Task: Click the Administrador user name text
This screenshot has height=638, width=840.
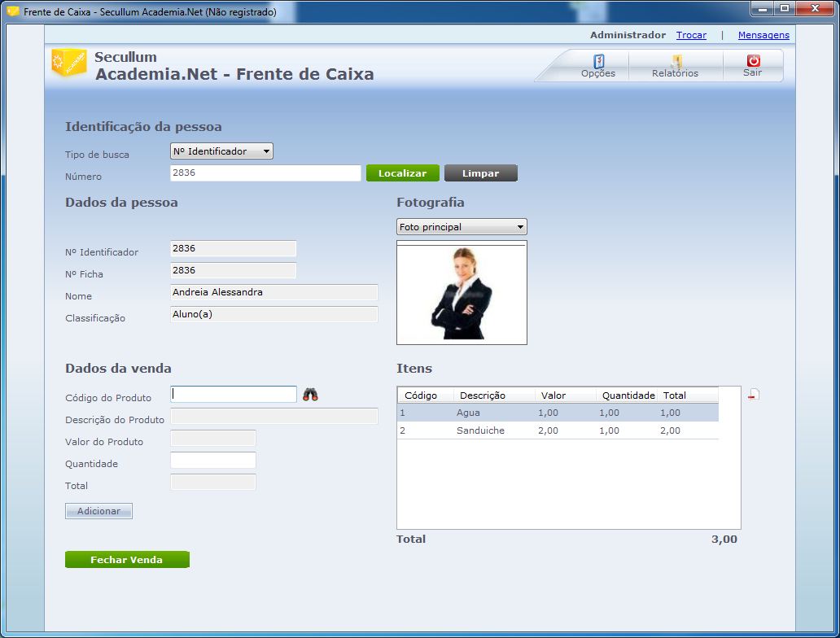Action: click(x=628, y=35)
